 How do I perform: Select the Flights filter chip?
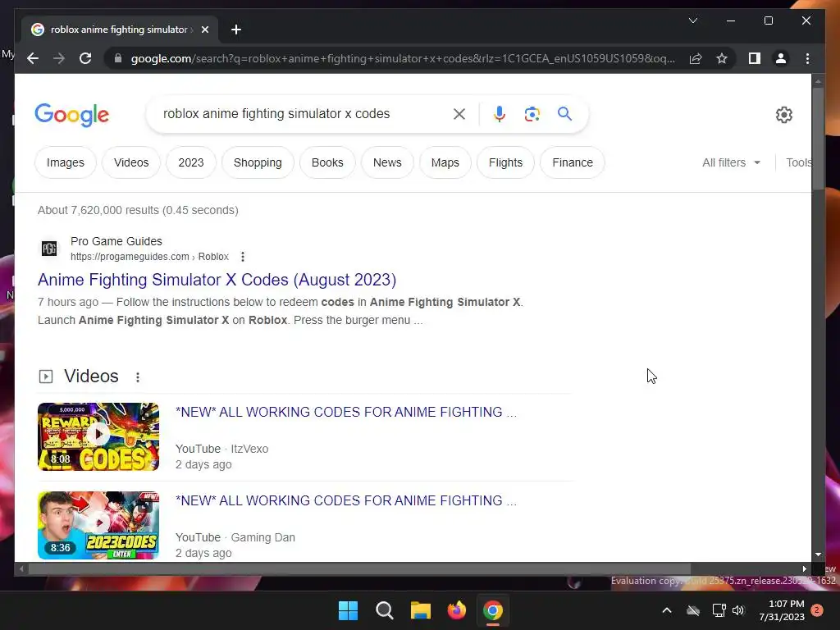pyautogui.click(x=505, y=162)
